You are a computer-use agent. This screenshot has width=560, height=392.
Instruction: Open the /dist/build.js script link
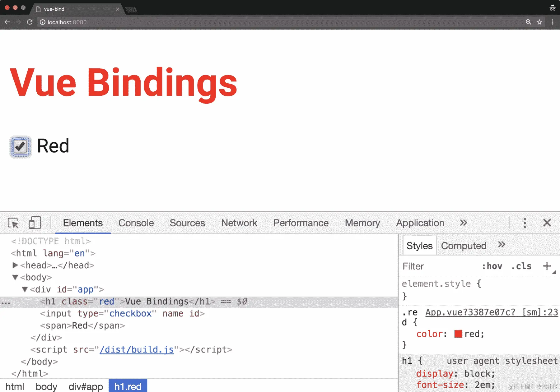[137, 349]
